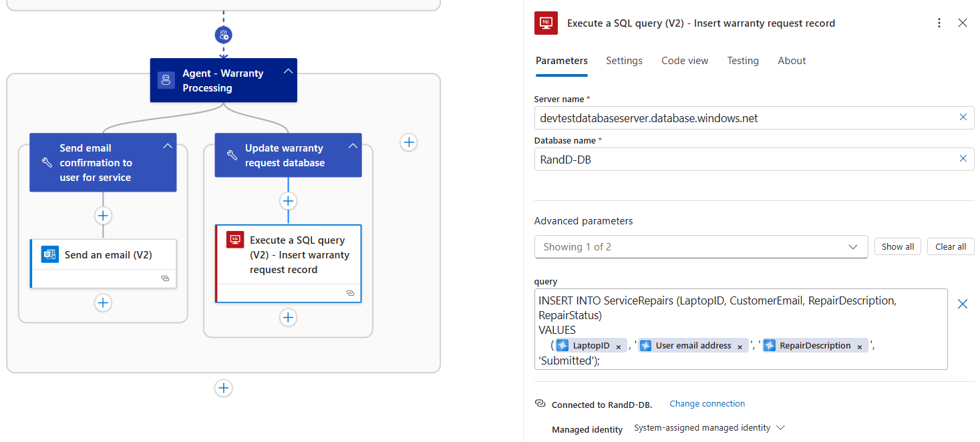Open the three-dot more options menu

tap(939, 23)
